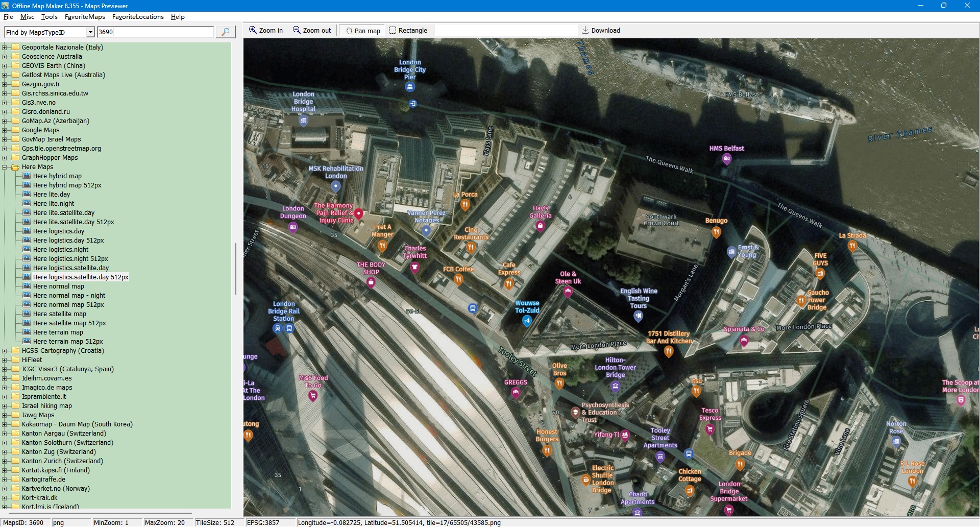Select Here terrain map entry
The image size is (980, 527).
point(58,332)
